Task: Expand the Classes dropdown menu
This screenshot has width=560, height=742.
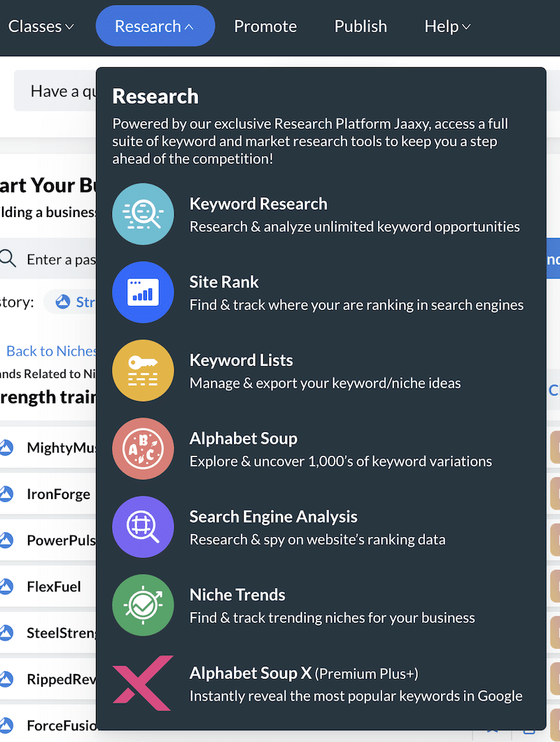Action: pos(41,27)
